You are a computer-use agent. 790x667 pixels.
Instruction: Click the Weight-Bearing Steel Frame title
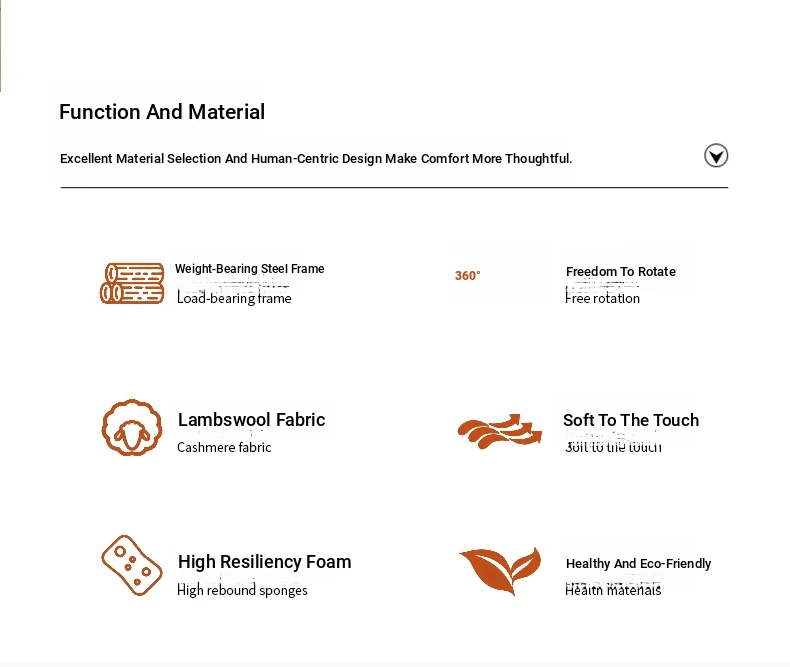pyautogui.click(x=249, y=269)
